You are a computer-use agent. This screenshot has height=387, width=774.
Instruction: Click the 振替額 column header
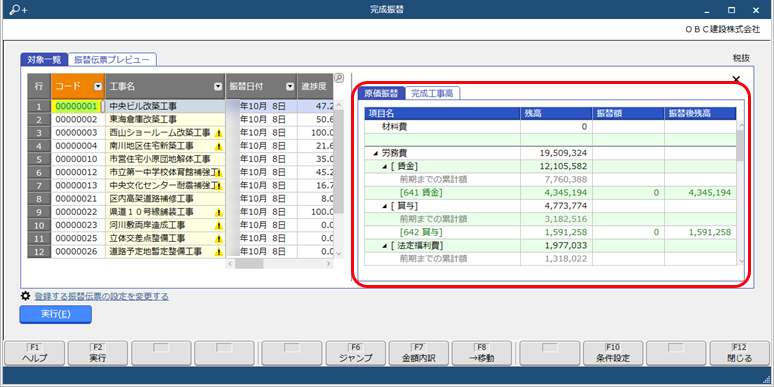[x=628, y=114]
